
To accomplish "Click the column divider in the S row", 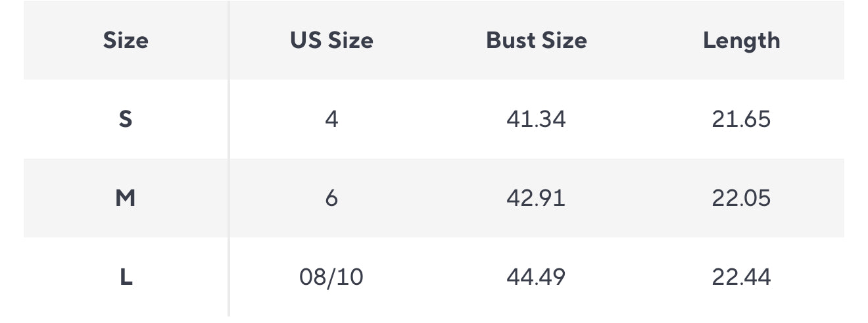I will 229,120.
